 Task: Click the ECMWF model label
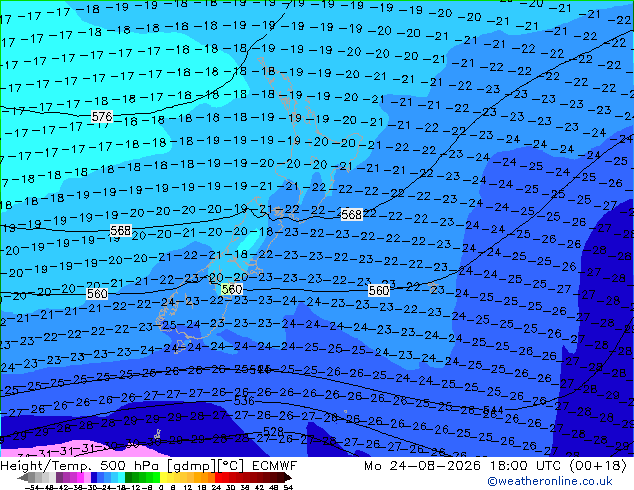[x=275, y=466]
